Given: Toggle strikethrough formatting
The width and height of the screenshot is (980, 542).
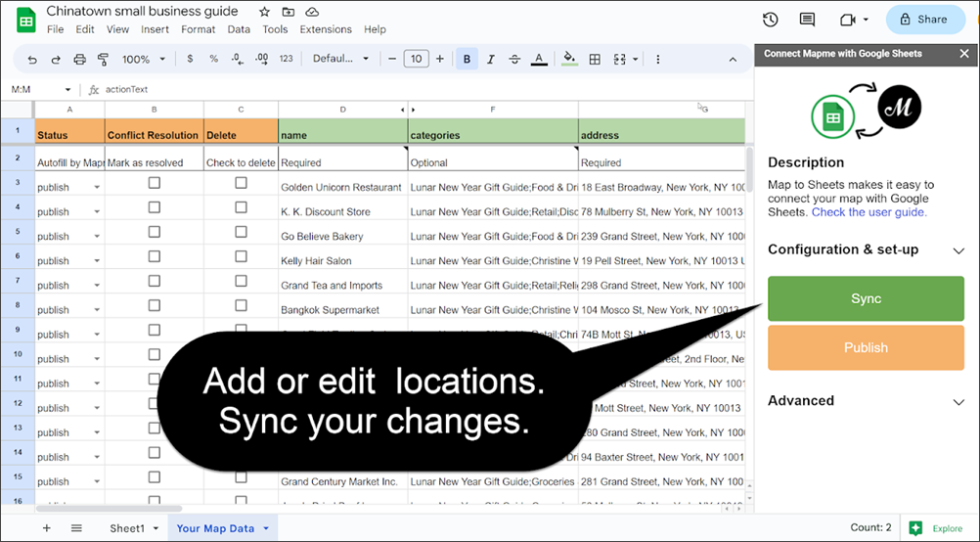Looking at the screenshot, I should 514,59.
